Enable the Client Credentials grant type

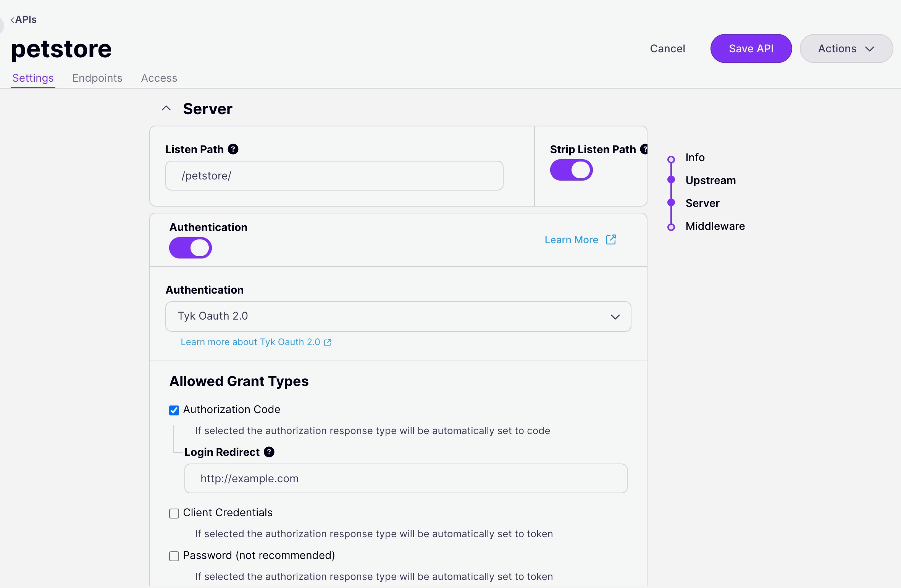[x=174, y=513]
